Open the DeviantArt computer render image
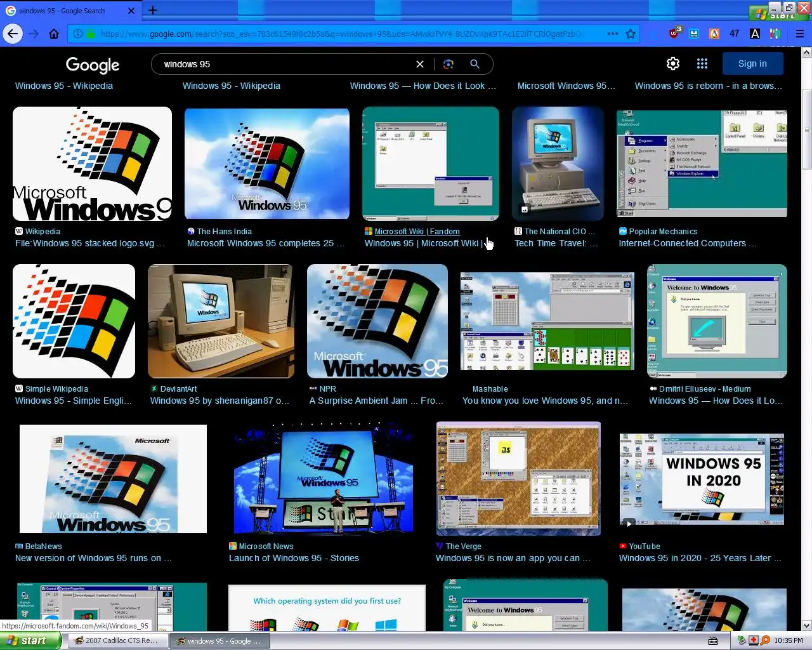The width and height of the screenshot is (812, 650). (221, 321)
